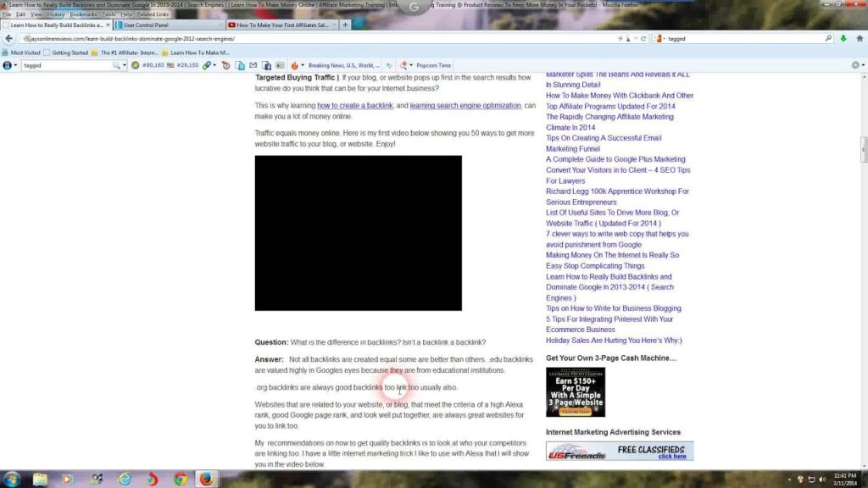Expand the toolbar search box dropdown arrow
This screenshot has width=868, height=488.
pyautogui.click(x=124, y=65)
